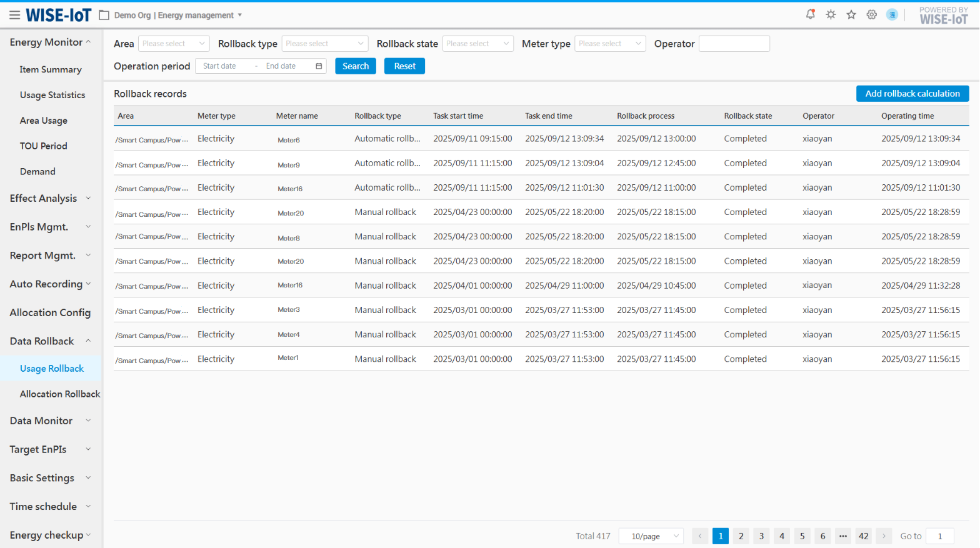This screenshot has width=980, height=548.
Task: Open Allocation Rollback in sidebar
Action: point(60,394)
